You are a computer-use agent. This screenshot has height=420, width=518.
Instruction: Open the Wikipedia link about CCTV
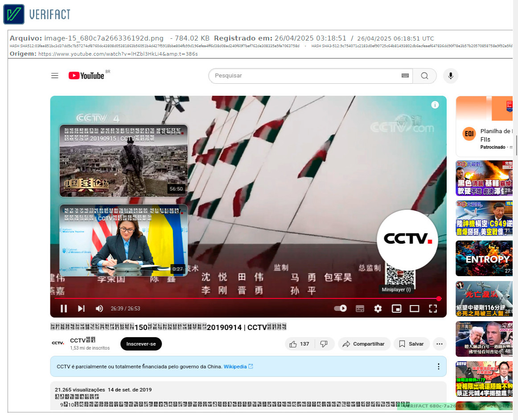[x=238, y=367]
